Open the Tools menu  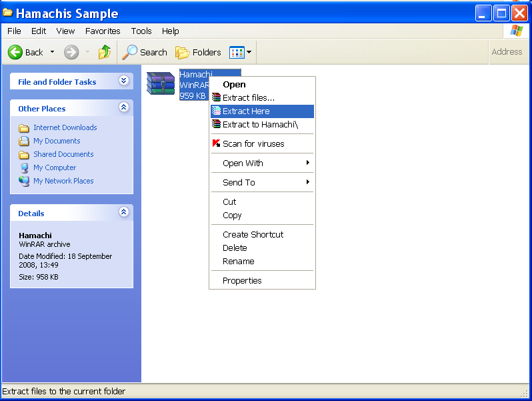click(141, 31)
